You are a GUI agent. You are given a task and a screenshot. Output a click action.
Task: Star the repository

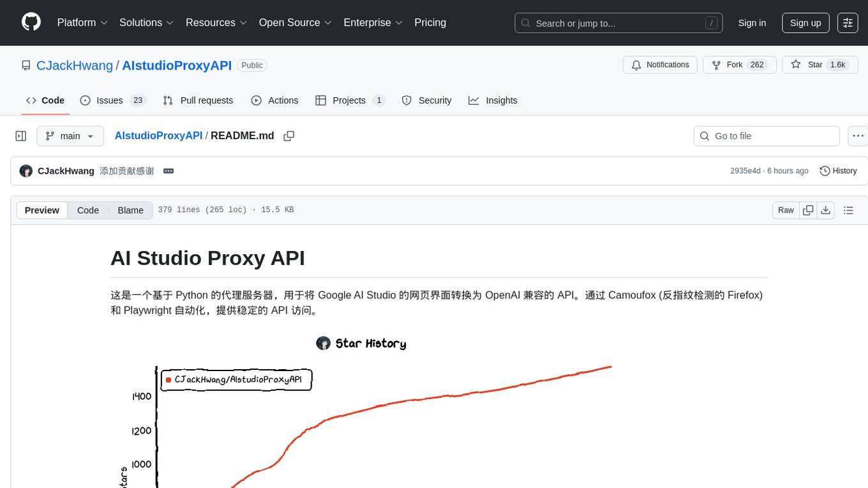point(819,65)
